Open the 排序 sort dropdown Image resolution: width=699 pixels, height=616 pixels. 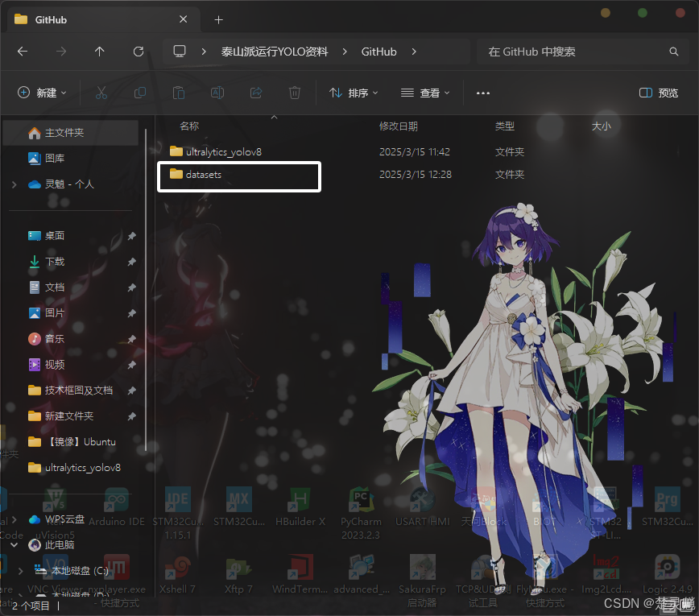(354, 93)
